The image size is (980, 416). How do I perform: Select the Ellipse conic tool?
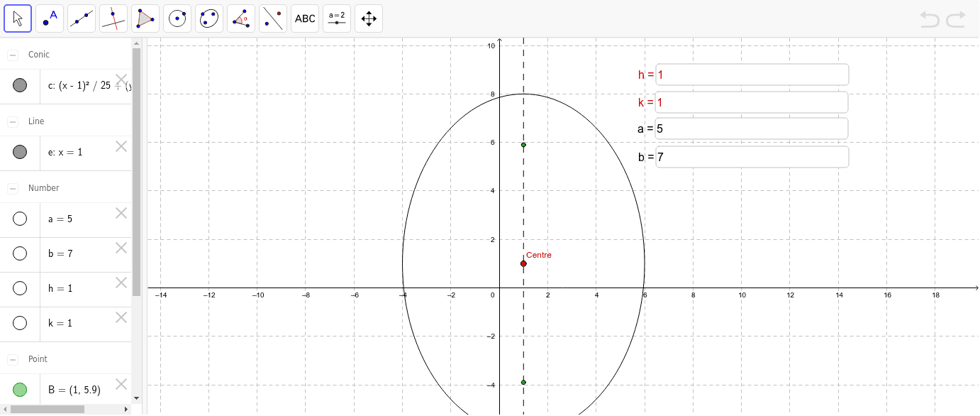[x=209, y=18]
